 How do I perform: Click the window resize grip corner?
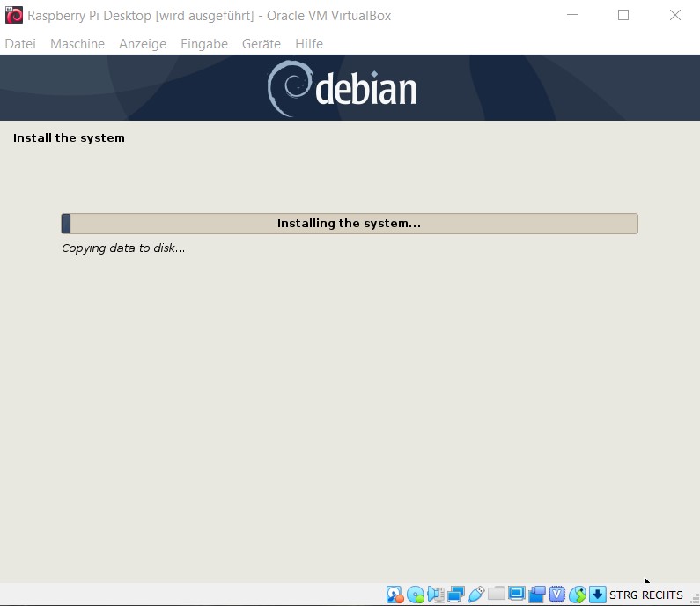click(694, 599)
